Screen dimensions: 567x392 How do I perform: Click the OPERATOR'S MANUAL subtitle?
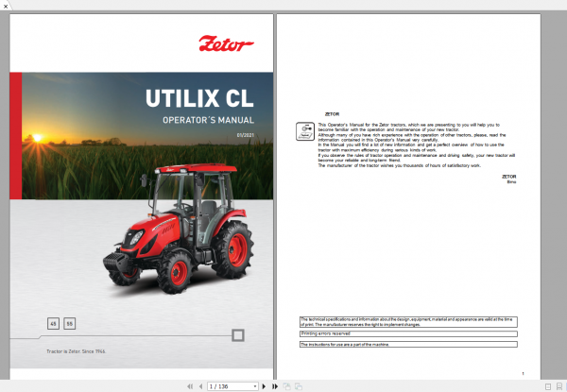[208, 120]
